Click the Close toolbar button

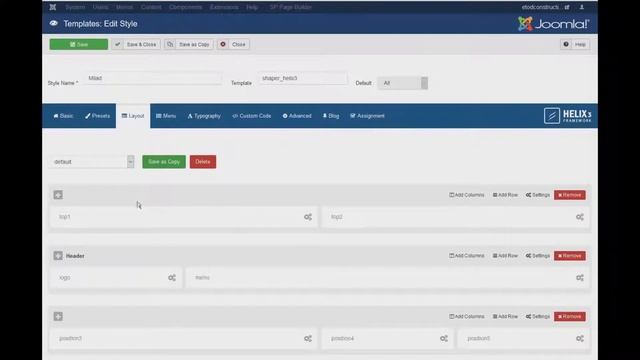tap(233, 44)
